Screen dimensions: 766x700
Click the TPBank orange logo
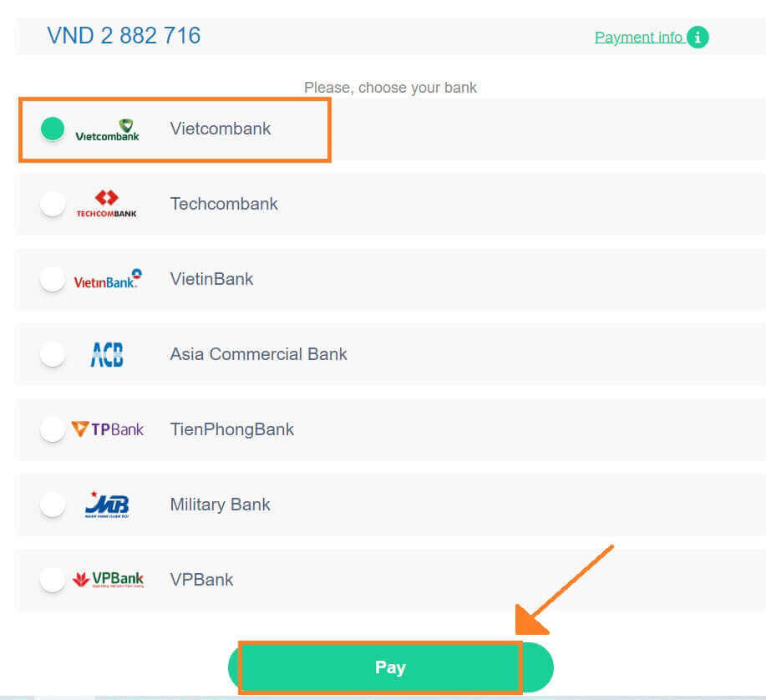(108, 429)
